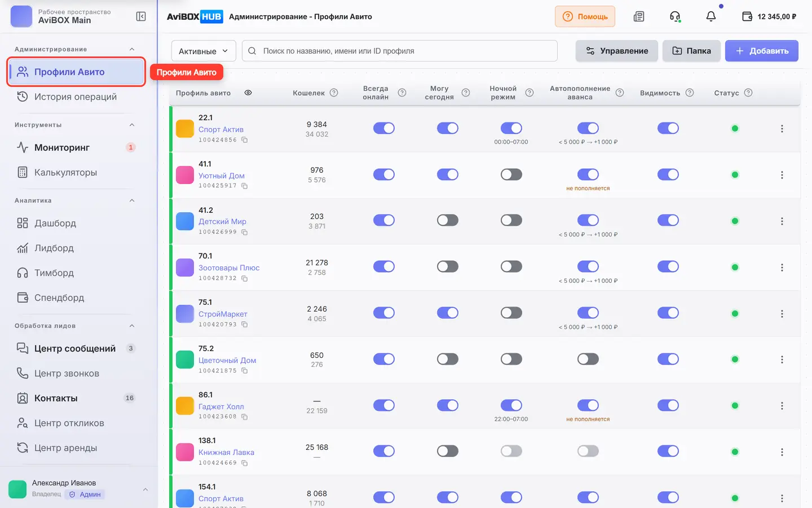Click the green color avatar of Цветочный Дом
The image size is (812, 508).
(185, 359)
